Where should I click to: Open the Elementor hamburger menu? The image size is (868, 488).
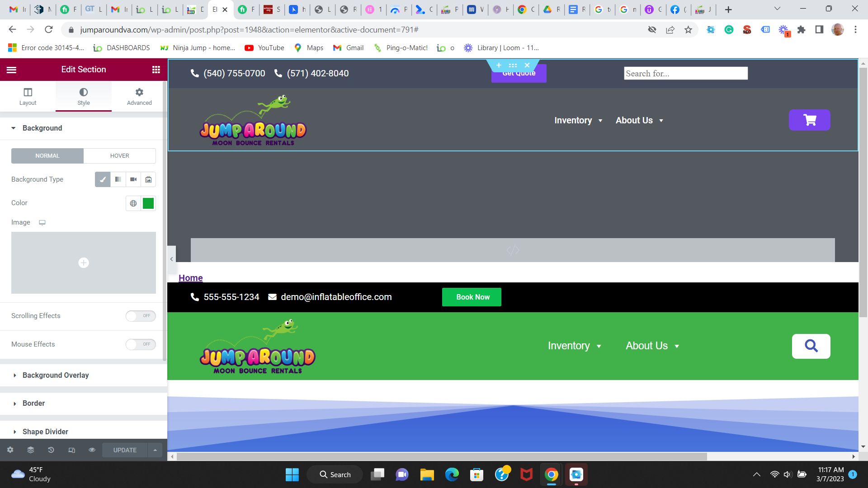coord(12,70)
